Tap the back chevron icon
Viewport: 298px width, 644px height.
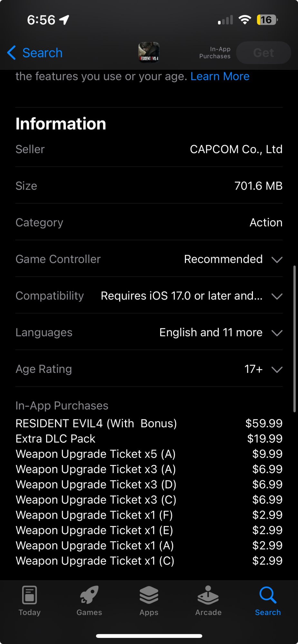coord(11,52)
